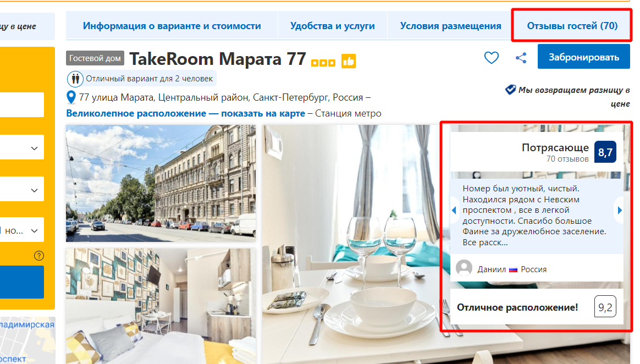Click Даниил's reviewer avatar icon
640x364 pixels.
[x=464, y=268]
